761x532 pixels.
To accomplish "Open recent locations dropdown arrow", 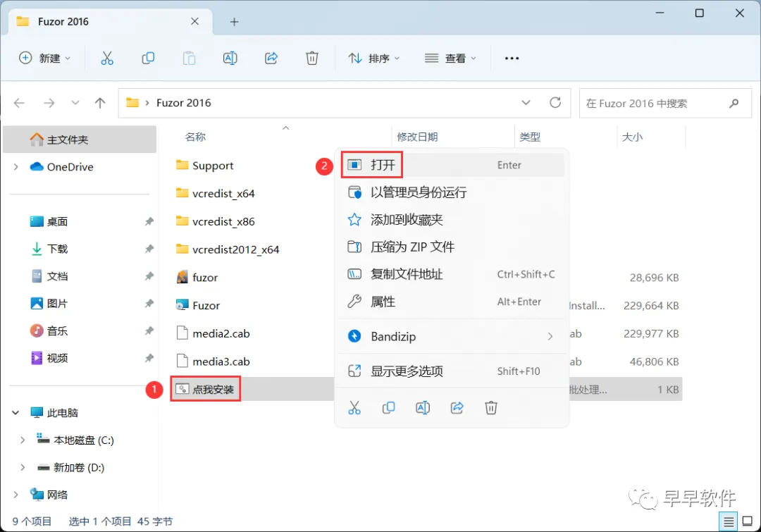I will coord(75,103).
